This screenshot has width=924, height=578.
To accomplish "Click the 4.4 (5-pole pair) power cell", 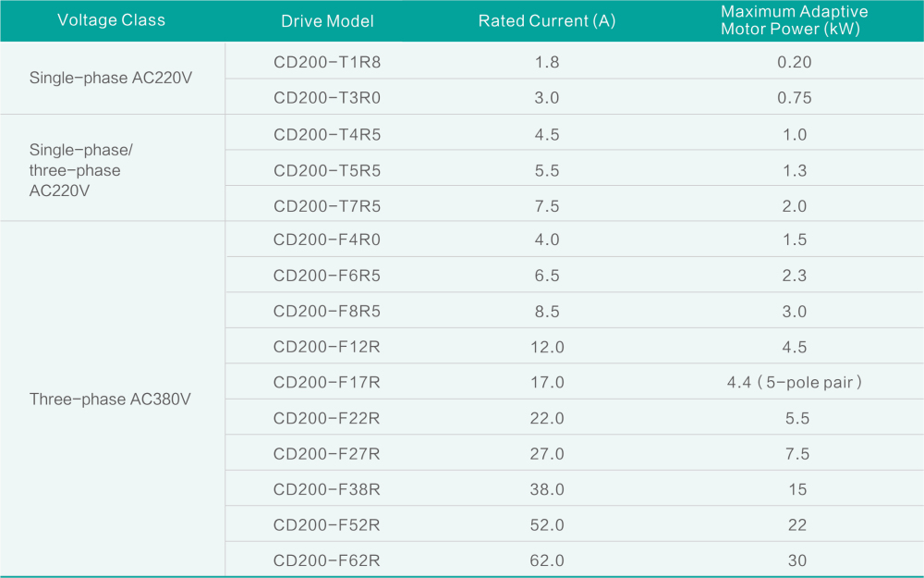I will (795, 383).
